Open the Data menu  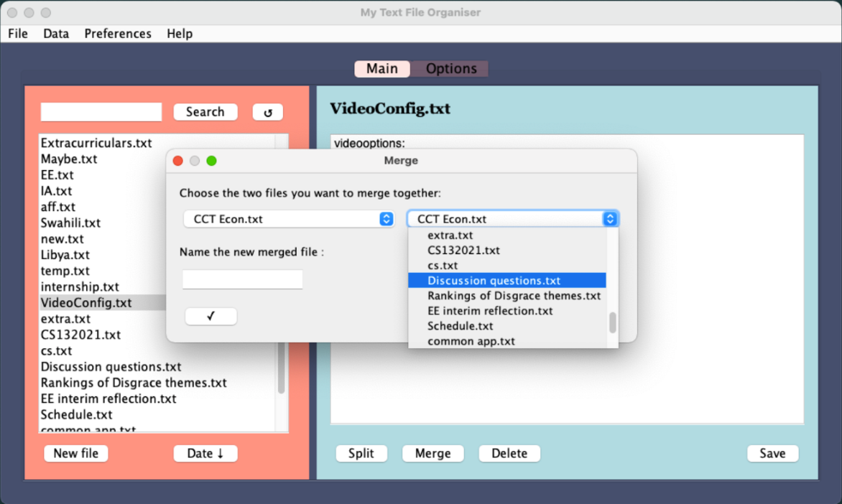pos(56,34)
